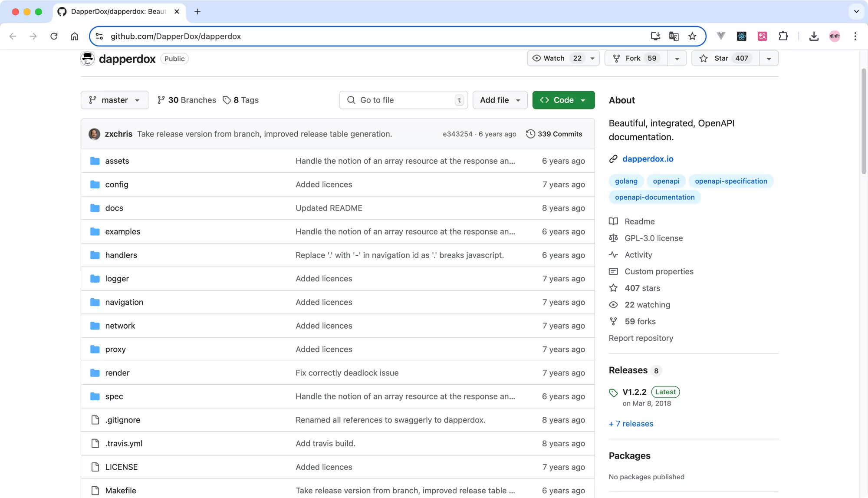Screen dimensions: 868x498
Task: Open browser extensions puzzle icon
Action: click(783, 36)
